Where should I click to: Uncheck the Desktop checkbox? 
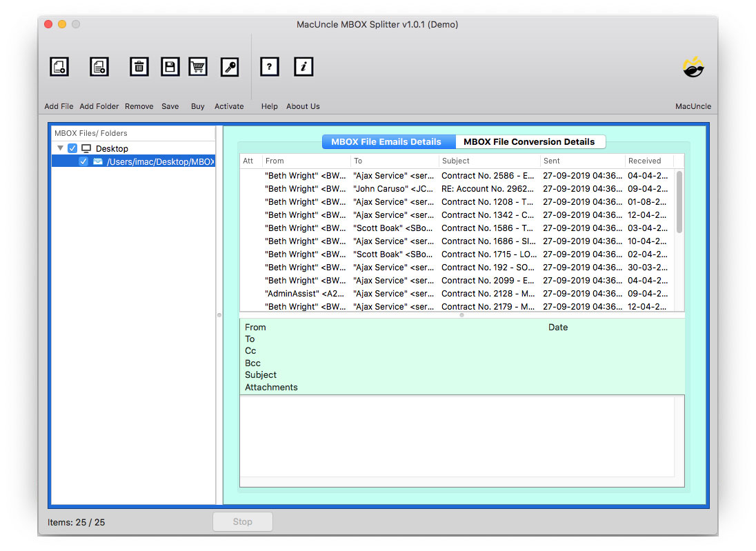click(72, 148)
